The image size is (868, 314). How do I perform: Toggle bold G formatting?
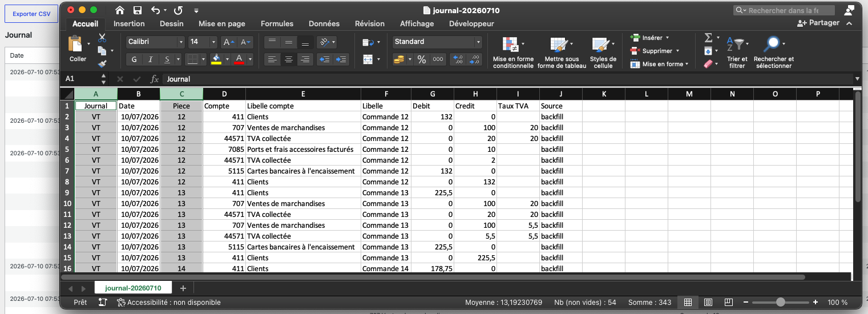click(x=134, y=59)
